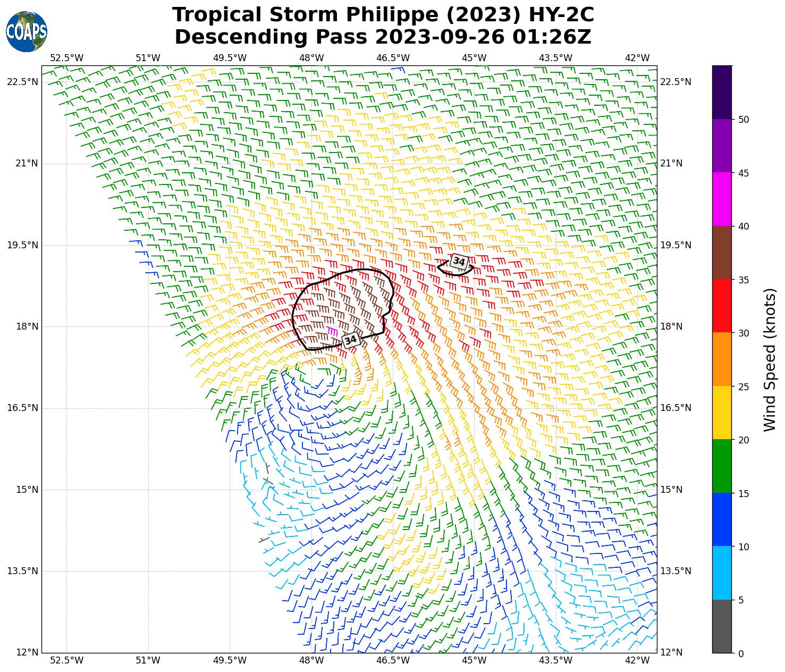
Task: Click the 50 tick label on the colorbar
Action: coord(744,119)
